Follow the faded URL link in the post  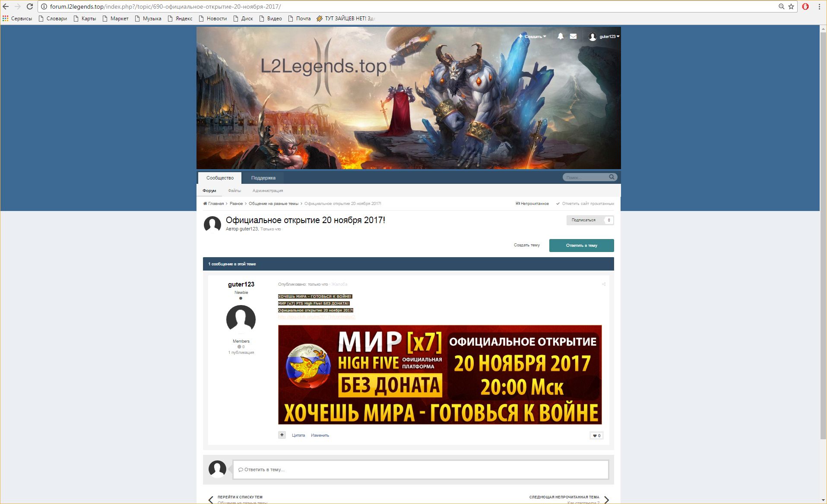pos(316,317)
